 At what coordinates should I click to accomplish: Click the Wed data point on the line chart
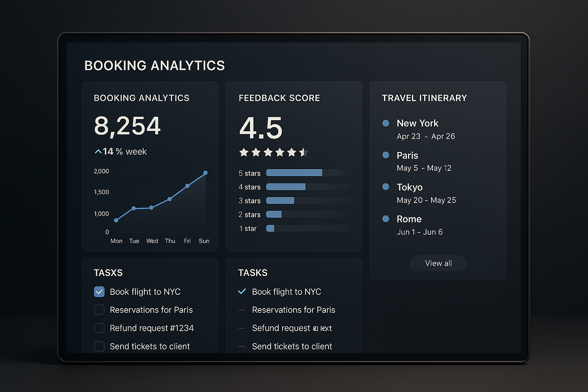[x=152, y=207]
